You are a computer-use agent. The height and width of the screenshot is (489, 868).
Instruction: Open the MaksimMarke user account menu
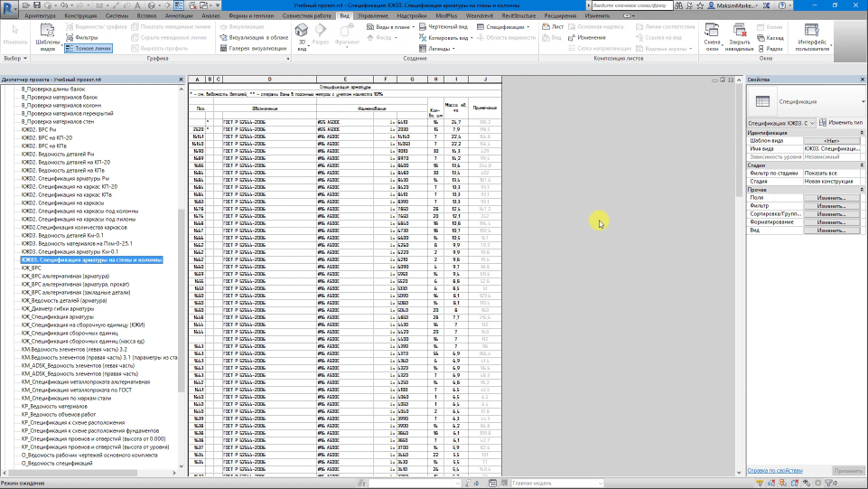(734, 5)
